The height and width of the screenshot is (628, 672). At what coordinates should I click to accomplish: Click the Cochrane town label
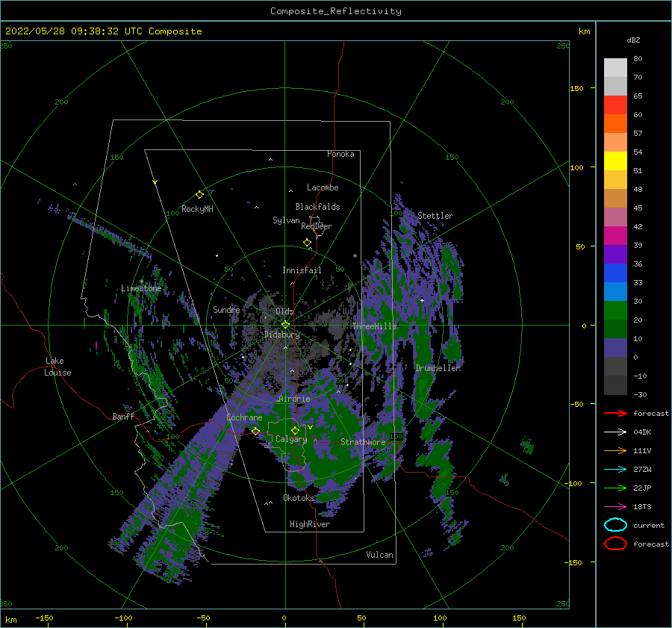pos(244,417)
